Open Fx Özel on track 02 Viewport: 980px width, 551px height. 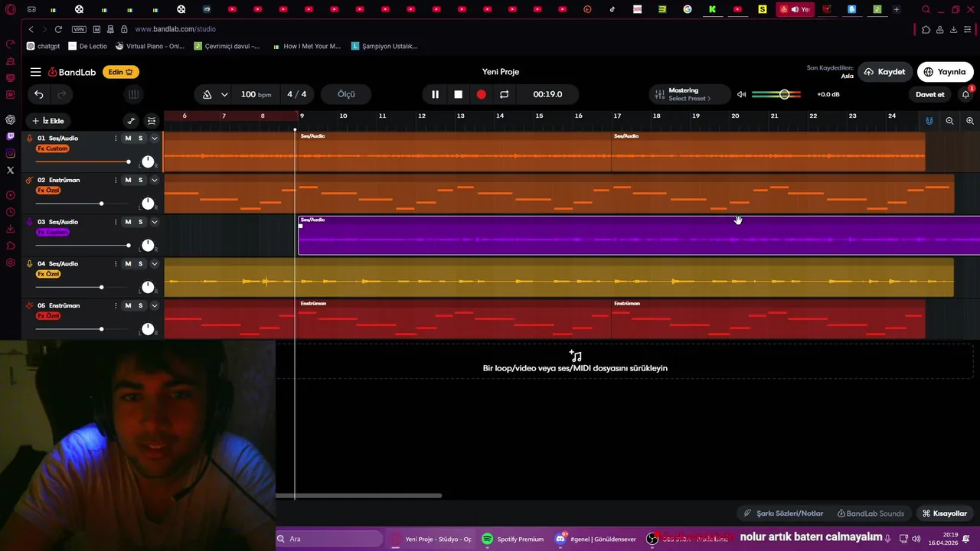click(x=48, y=190)
